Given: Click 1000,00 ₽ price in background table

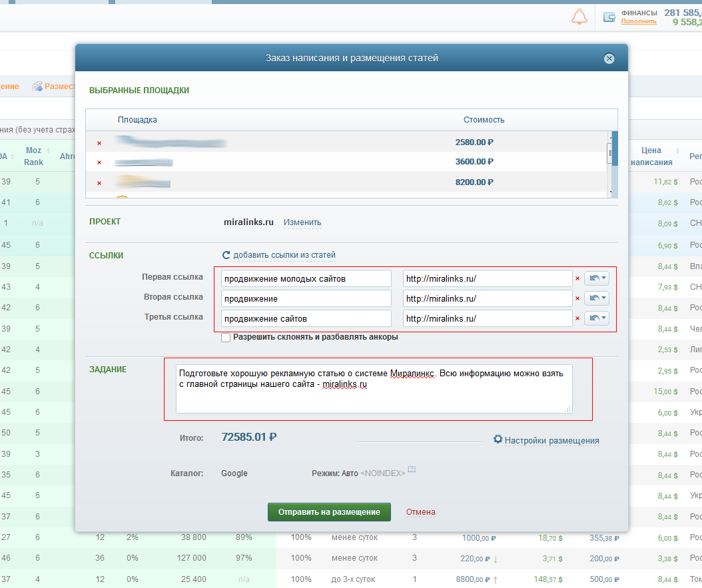Looking at the screenshot, I should point(479,538).
